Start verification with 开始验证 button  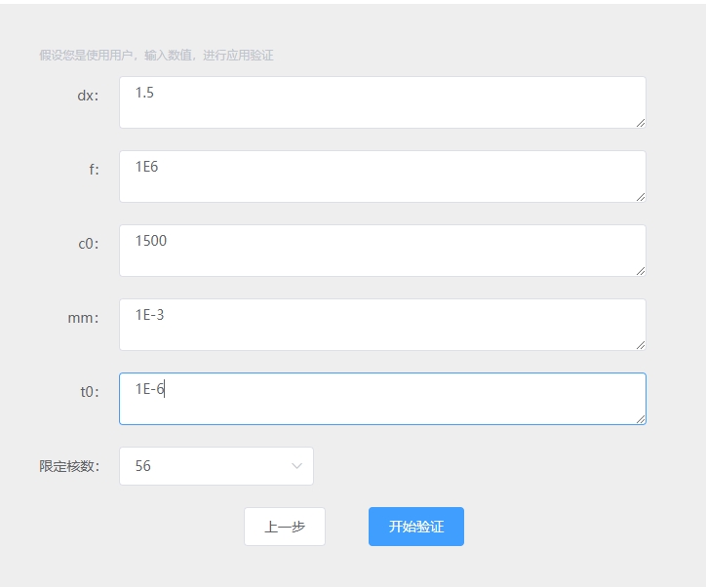(x=415, y=527)
